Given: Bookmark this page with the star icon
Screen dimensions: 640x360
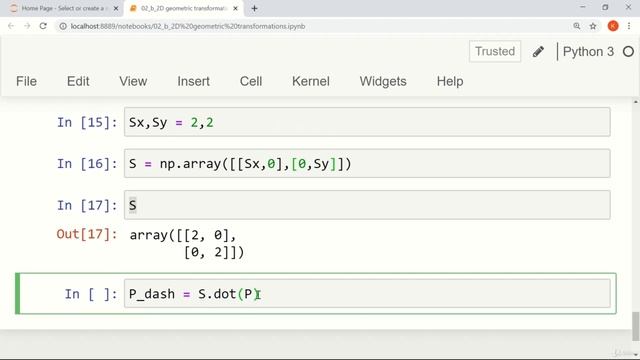Looking at the screenshot, I should click(593, 26).
